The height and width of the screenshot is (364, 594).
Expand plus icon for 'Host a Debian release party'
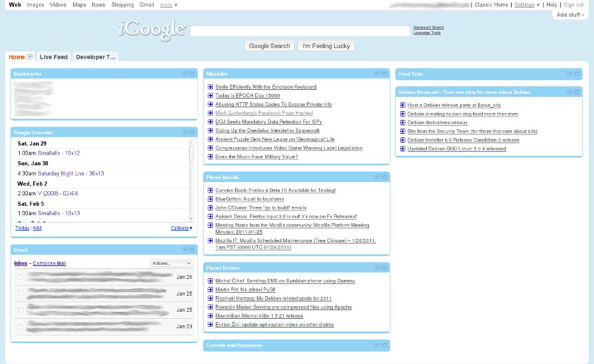point(403,105)
